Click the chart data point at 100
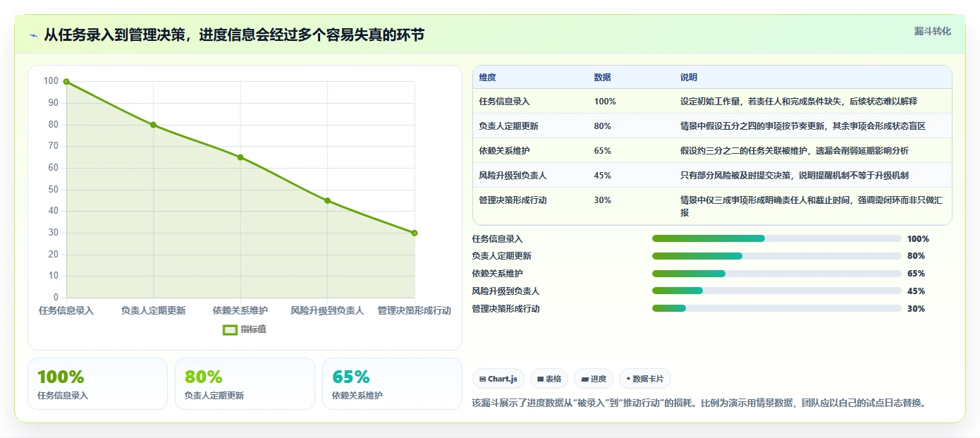The height and width of the screenshot is (438, 980). tap(66, 82)
